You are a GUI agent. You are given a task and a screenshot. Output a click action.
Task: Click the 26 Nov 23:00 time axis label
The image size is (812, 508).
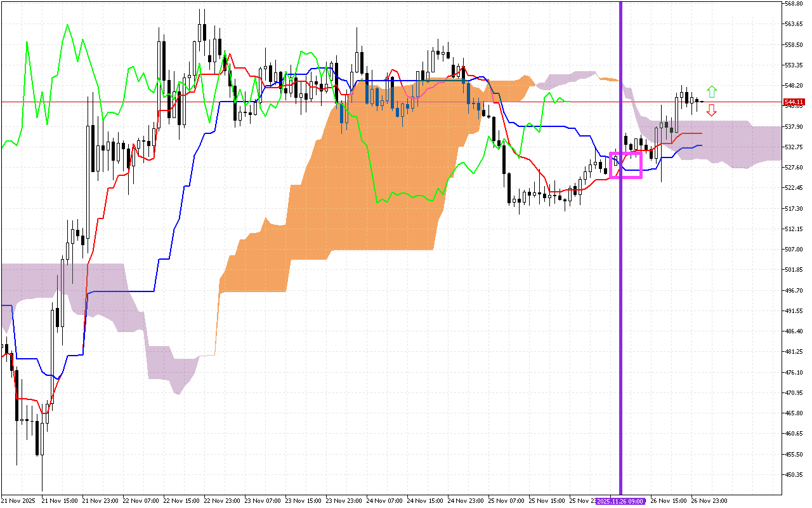point(709,501)
